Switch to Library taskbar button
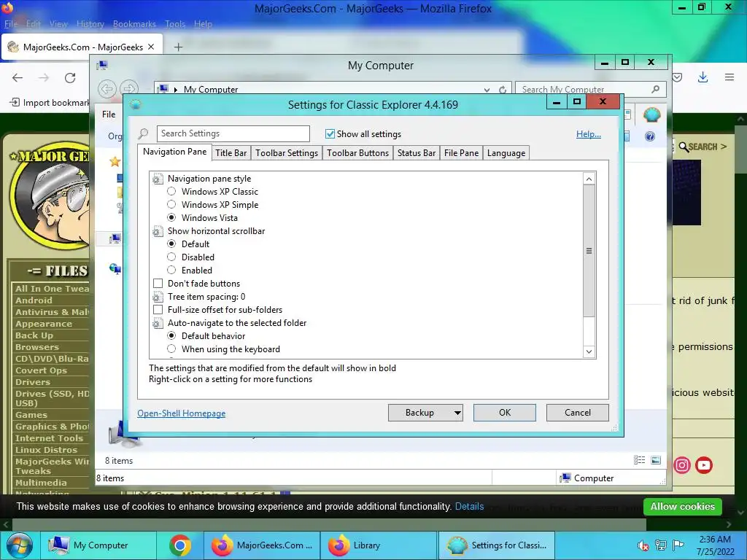 pos(379,545)
